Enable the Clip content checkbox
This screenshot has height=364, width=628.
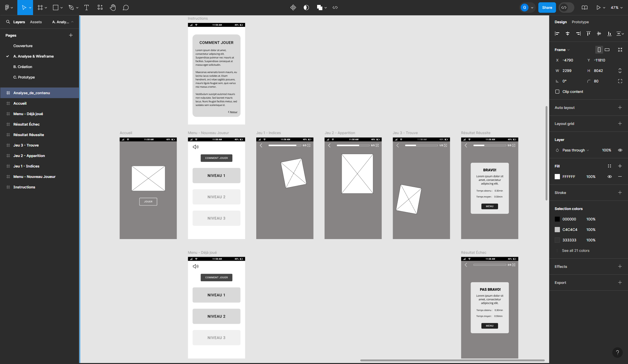557,92
